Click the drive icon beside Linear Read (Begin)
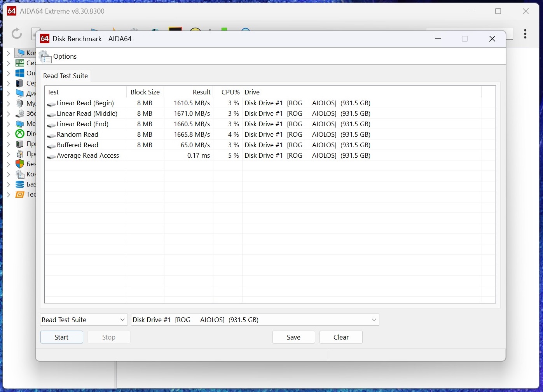The height and width of the screenshot is (392, 543). [x=51, y=104]
